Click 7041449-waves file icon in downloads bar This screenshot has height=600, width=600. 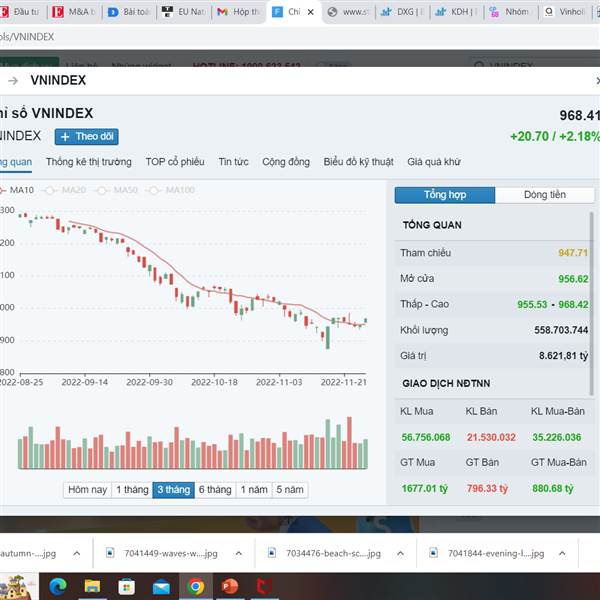tap(110, 553)
